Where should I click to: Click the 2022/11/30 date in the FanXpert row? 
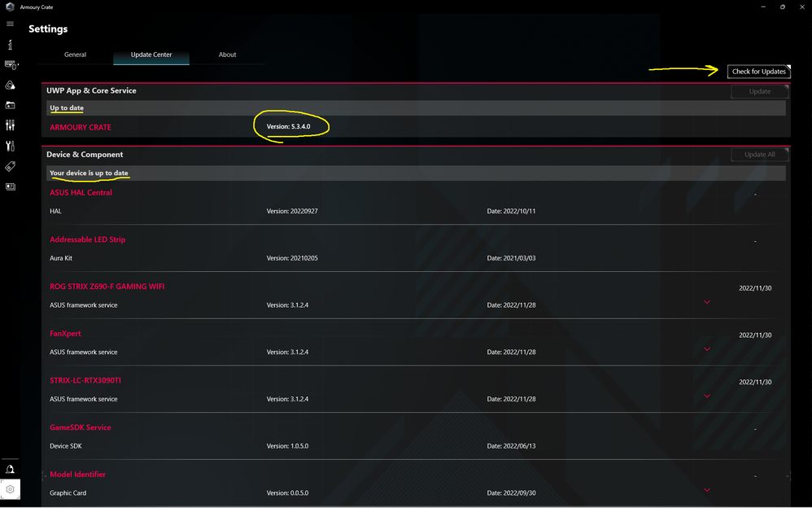point(755,335)
